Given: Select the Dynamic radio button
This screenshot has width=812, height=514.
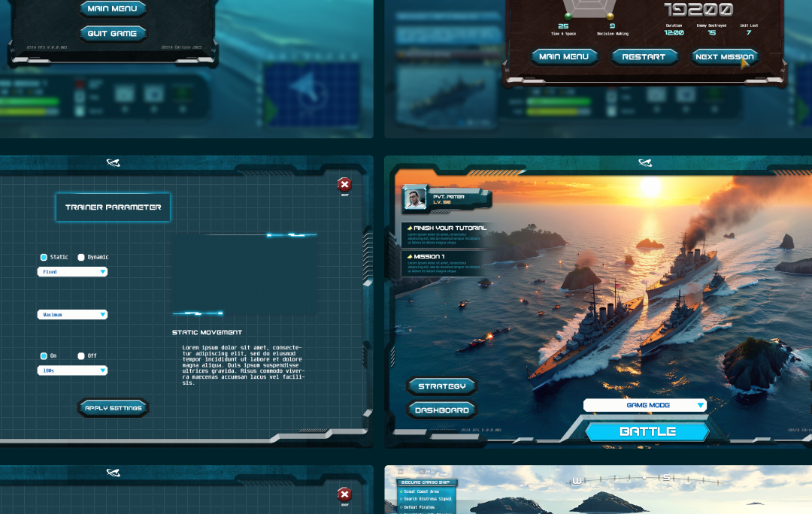Looking at the screenshot, I should pyautogui.click(x=81, y=257).
